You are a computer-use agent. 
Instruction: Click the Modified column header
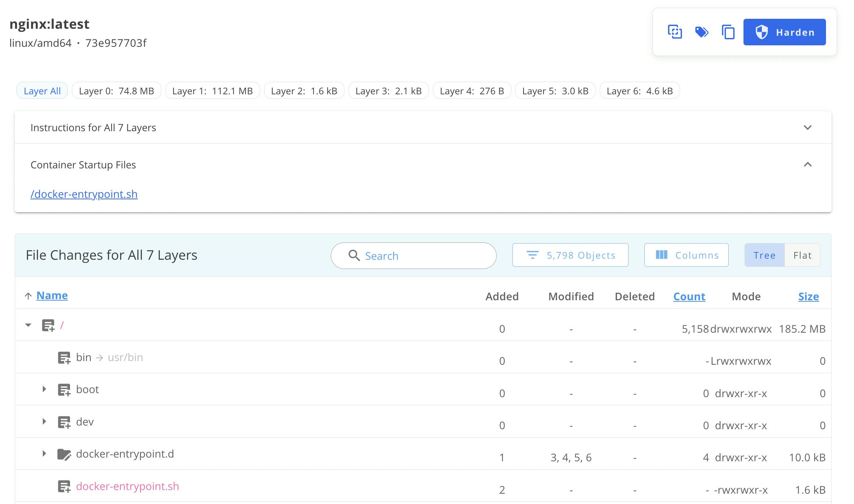point(571,296)
